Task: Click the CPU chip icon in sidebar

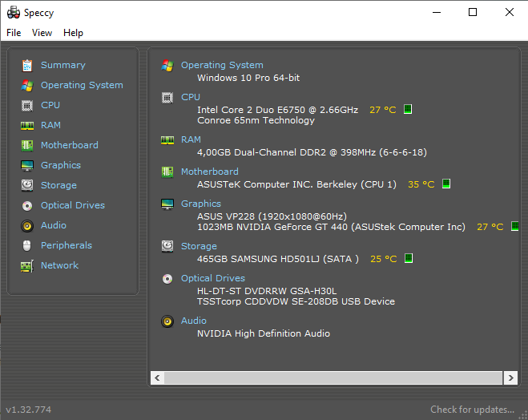Action: [x=27, y=106]
